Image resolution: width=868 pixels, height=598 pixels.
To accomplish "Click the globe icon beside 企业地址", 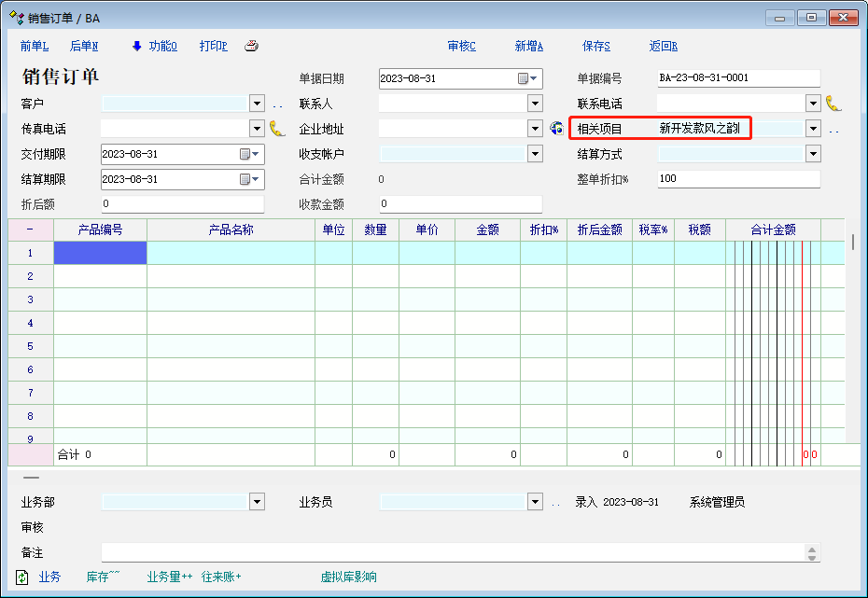I will coord(557,129).
